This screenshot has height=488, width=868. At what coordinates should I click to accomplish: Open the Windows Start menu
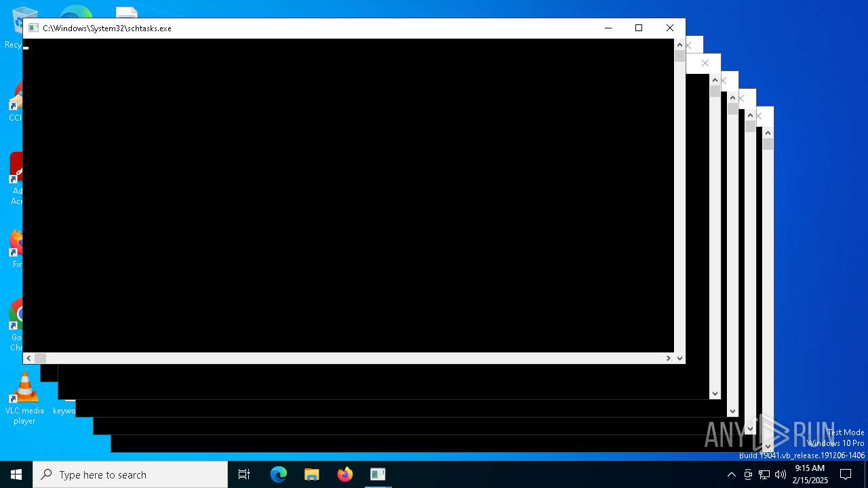pyautogui.click(x=16, y=474)
